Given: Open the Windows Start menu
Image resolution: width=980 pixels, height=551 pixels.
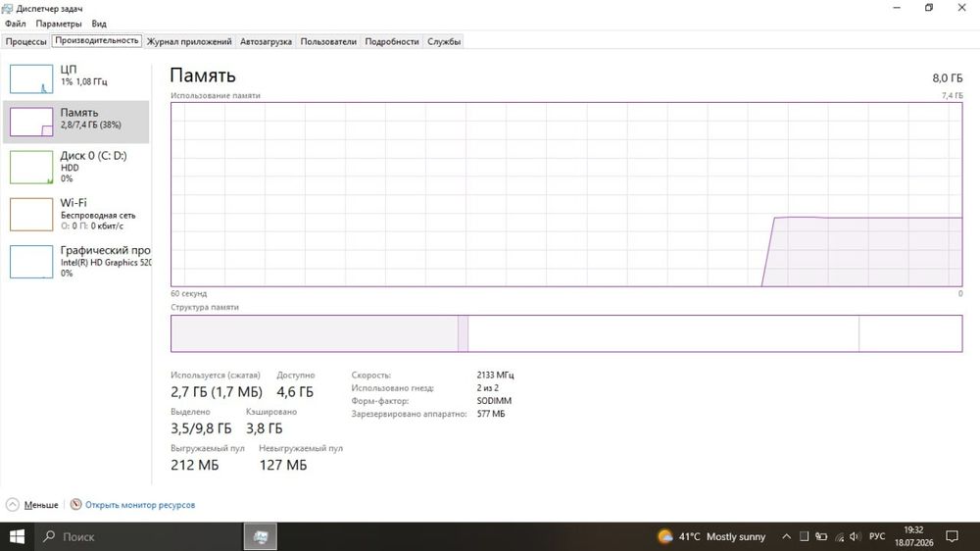Looking at the screenshot, I should pos(17,536).
